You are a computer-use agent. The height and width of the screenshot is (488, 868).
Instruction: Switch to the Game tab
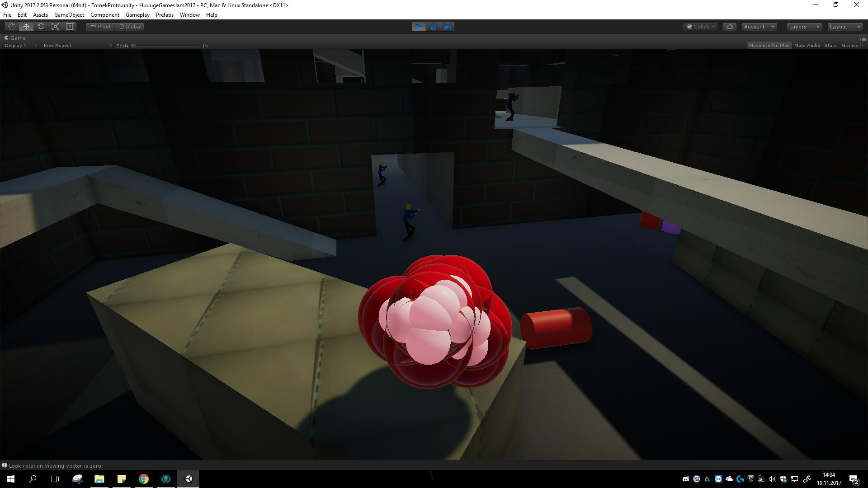click(15, 38)
